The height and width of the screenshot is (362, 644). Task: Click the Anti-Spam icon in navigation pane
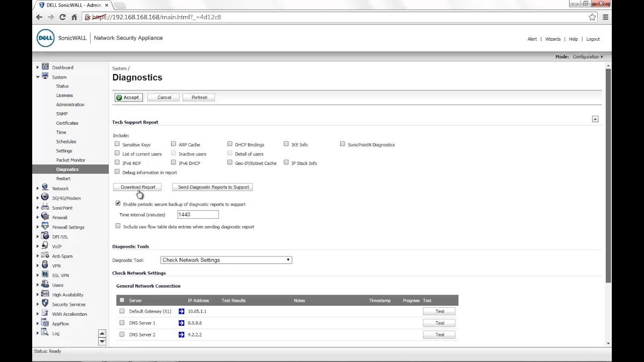(45, 256)
